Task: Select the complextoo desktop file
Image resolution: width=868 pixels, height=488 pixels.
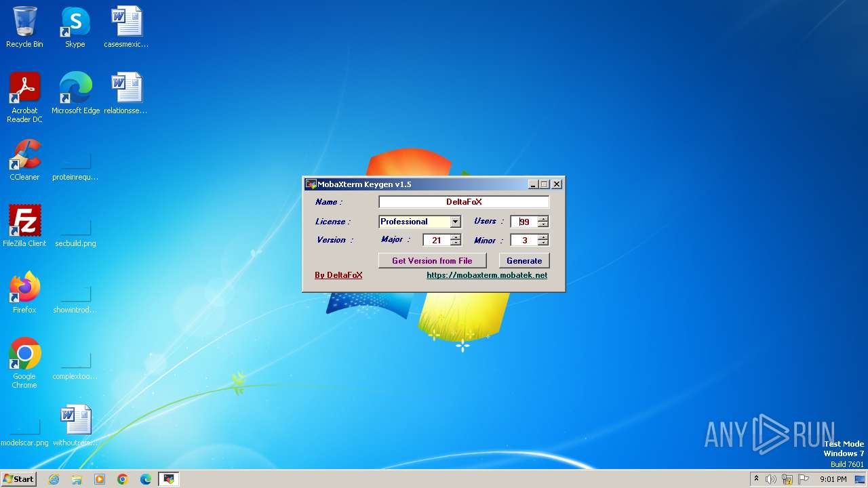Action: pyautogui.click(x=75, y=365)
